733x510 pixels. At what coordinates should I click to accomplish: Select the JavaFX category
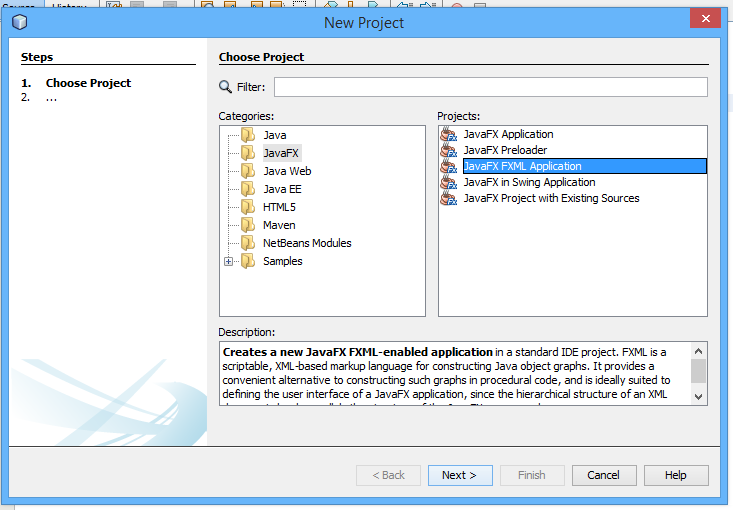[280, 153]
